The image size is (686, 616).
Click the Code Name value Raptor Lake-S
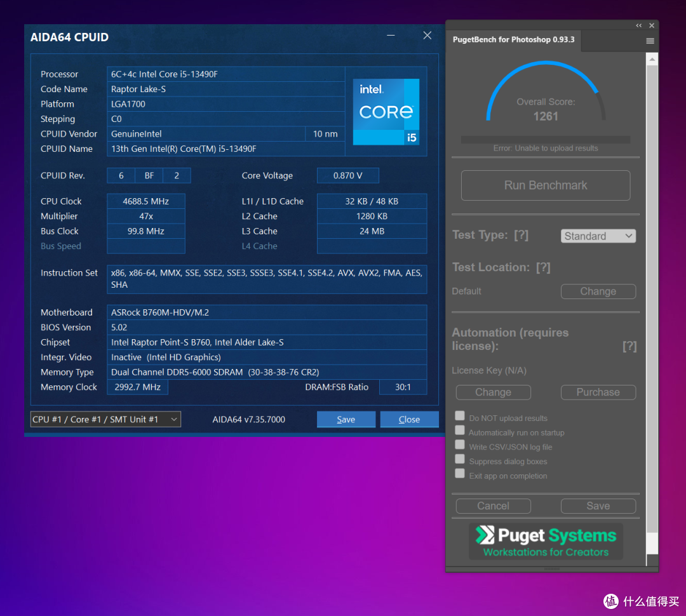pos(225,89)
